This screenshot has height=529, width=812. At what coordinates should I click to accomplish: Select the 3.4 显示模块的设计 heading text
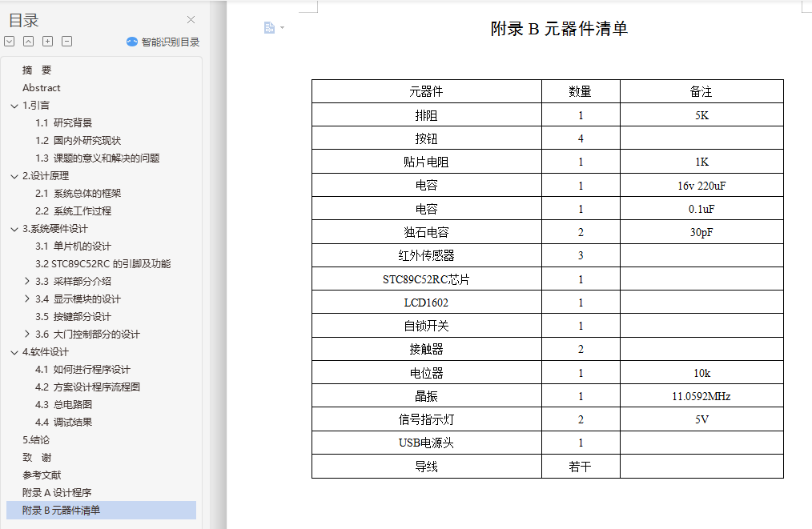[x=78, y=299]
